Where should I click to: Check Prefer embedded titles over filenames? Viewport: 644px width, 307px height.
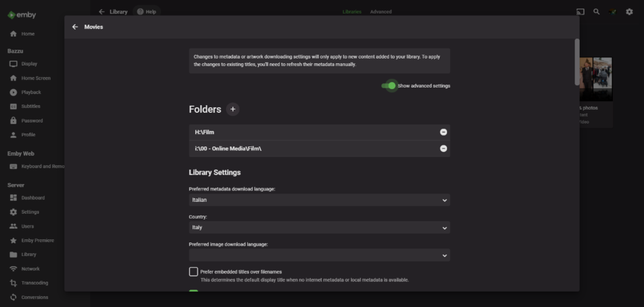pos(194,272)
